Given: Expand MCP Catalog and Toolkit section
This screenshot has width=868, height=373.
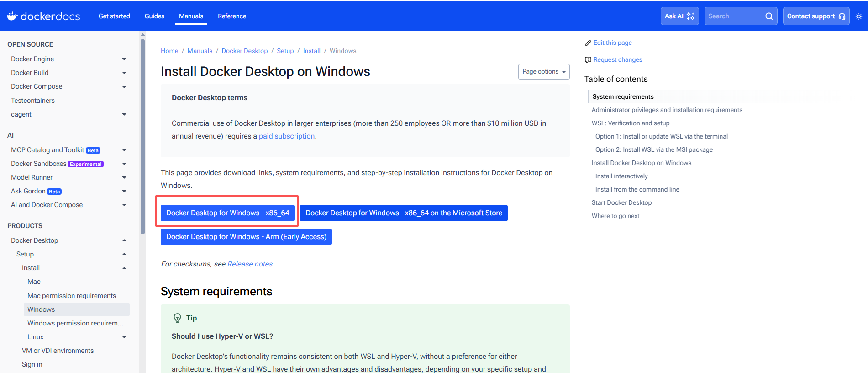Looking at the screenshot, I should (x=124, y=150).
